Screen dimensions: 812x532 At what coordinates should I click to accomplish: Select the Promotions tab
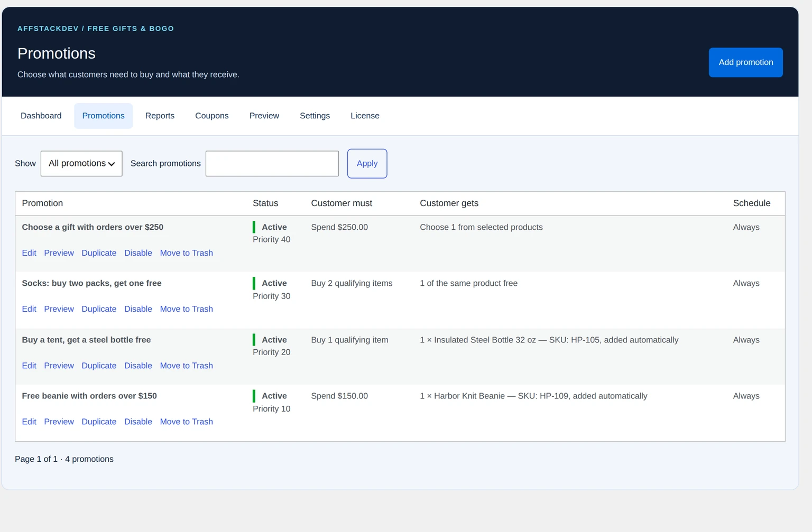tap(103, 116)
